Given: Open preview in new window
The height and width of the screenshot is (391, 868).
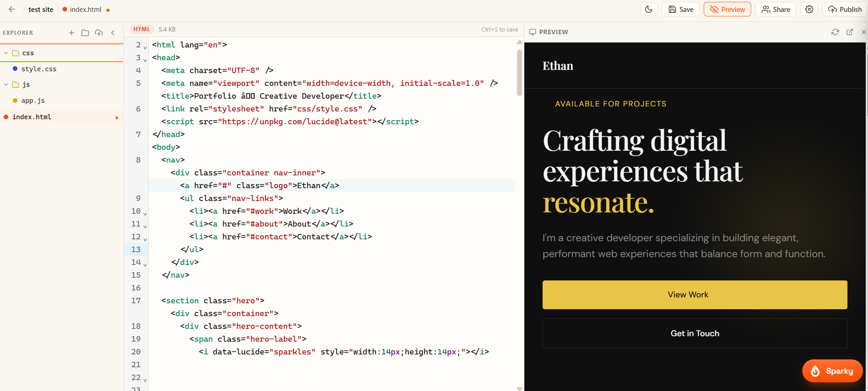Looking at the screenshot, I should tap(850, 32).
